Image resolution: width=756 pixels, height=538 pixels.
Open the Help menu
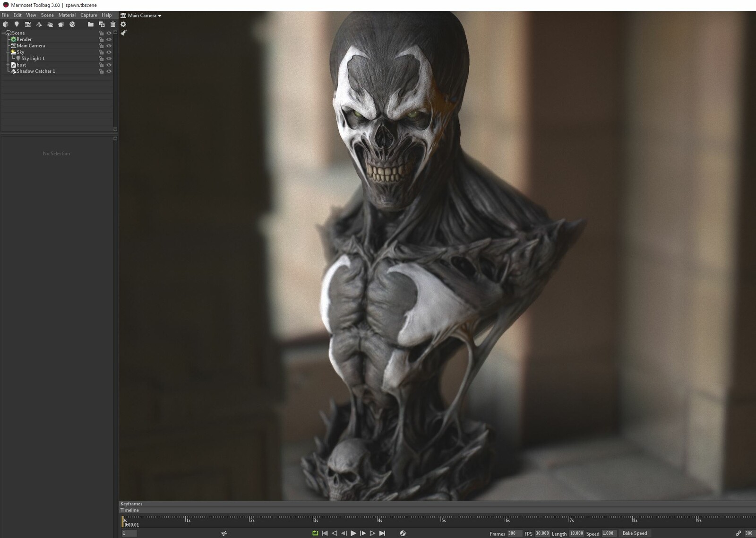pyautogui.click(x=107, y=15)
